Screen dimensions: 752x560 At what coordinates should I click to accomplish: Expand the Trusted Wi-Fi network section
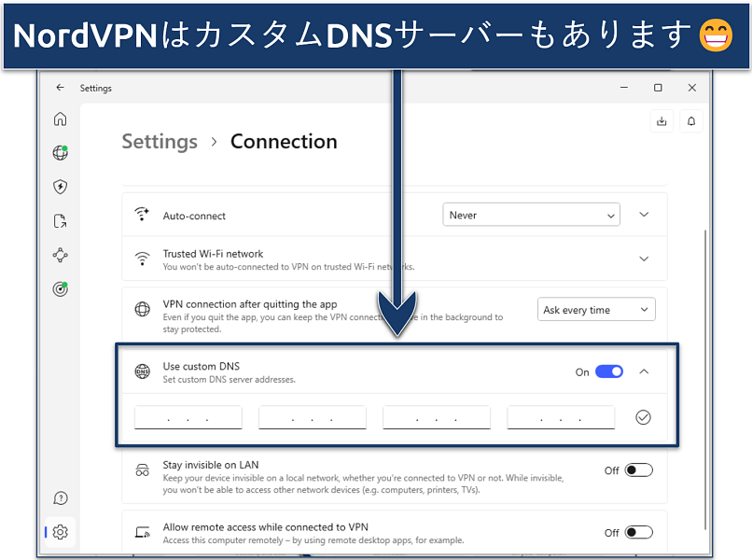click(x=644, y=259)
